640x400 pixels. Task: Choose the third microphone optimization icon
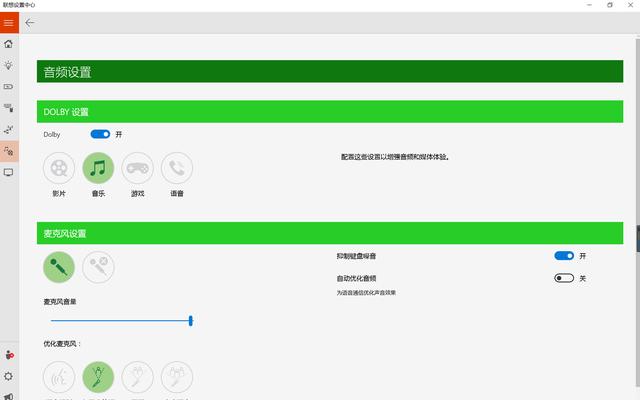point(138,377)
